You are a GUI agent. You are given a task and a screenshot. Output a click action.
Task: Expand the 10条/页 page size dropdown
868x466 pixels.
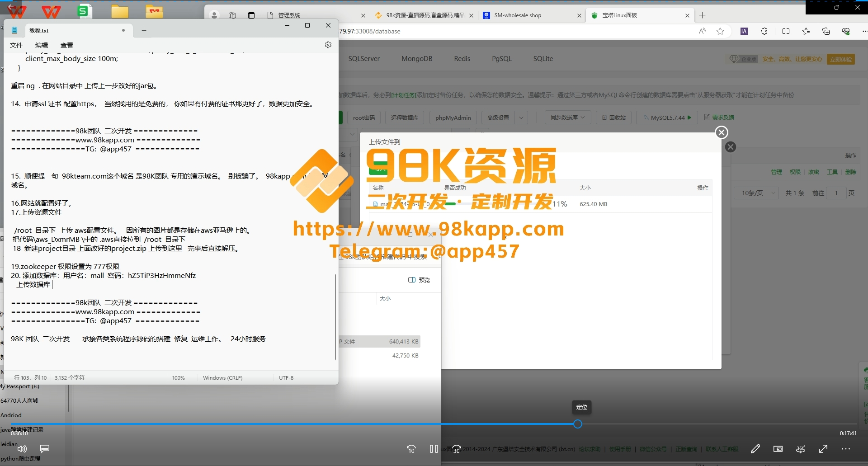(x=756, y=193)
